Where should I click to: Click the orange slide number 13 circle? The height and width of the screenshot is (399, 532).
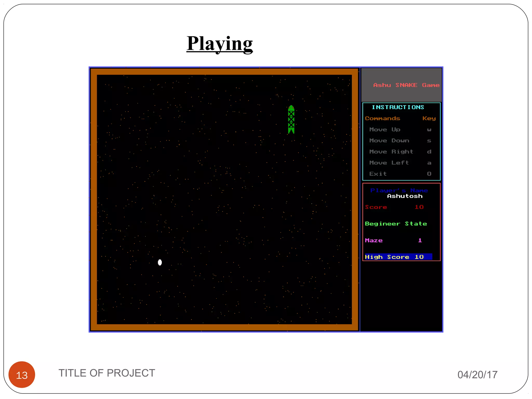22,375
